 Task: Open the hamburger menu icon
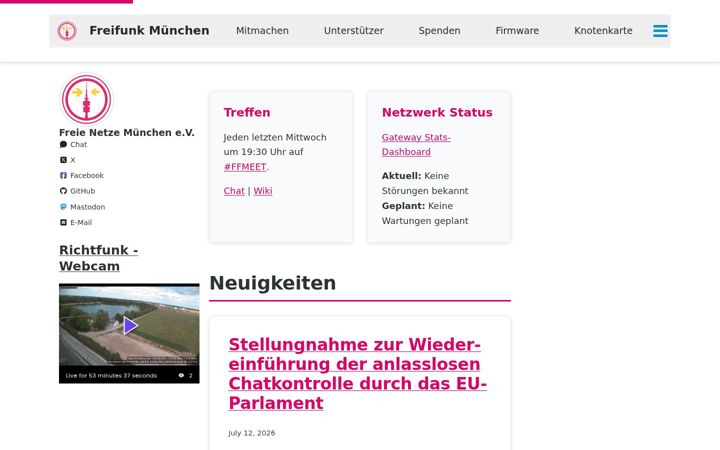(x=660, y=31)
